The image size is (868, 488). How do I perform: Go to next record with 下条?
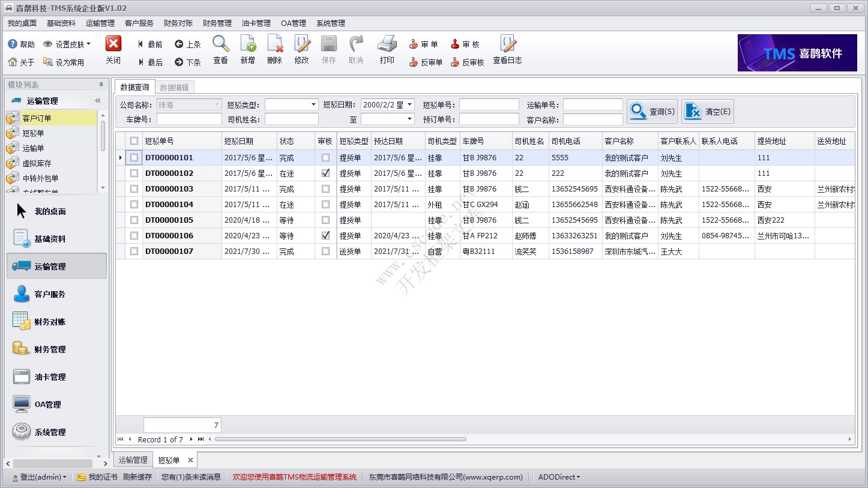pyautogui.click(x=188, y=62)
